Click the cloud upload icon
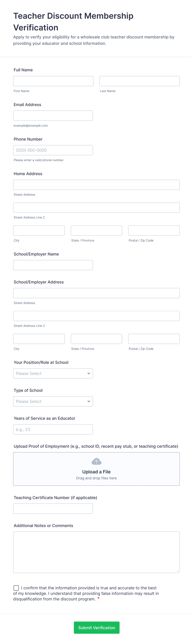 coord(96,461)
